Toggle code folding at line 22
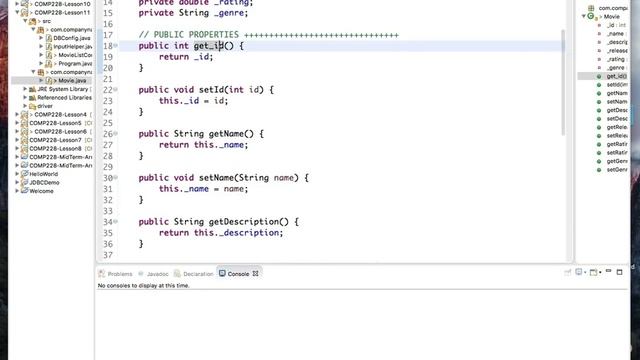 click(116, 89)
